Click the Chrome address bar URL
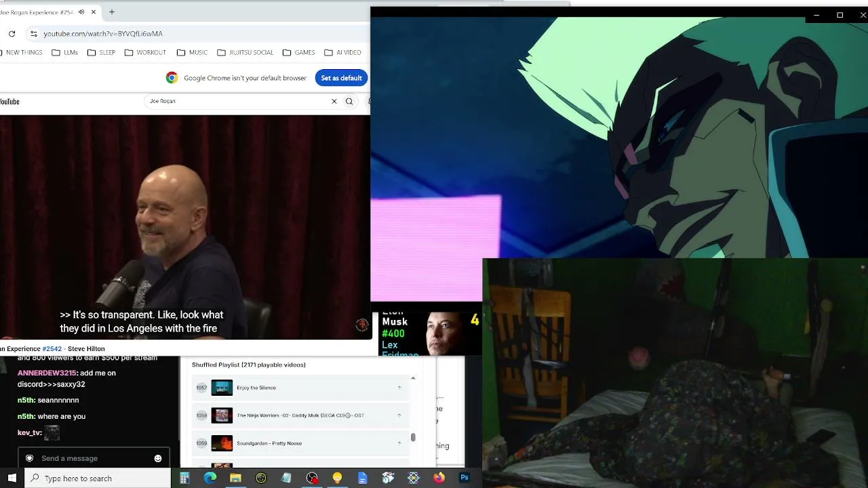 click(x=103, y=34)
